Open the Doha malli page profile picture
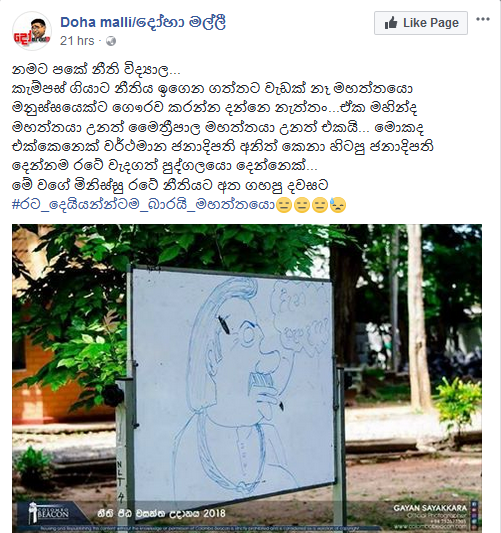Viewport: 501px width, 533px height. click(x=32, y=31)
